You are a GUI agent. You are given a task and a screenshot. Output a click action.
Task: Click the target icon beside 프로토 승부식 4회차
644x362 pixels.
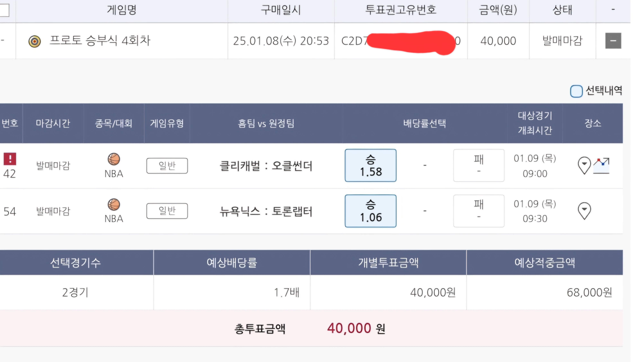35,41
